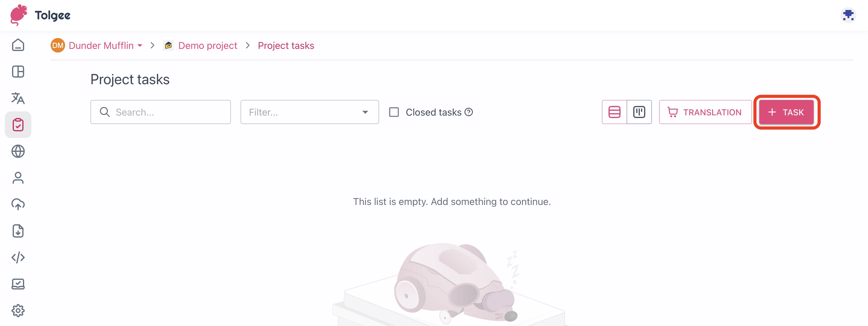The image size is (868, 326).
Task: Click the Home icon at sidebar top
Action: coord(18,45)
